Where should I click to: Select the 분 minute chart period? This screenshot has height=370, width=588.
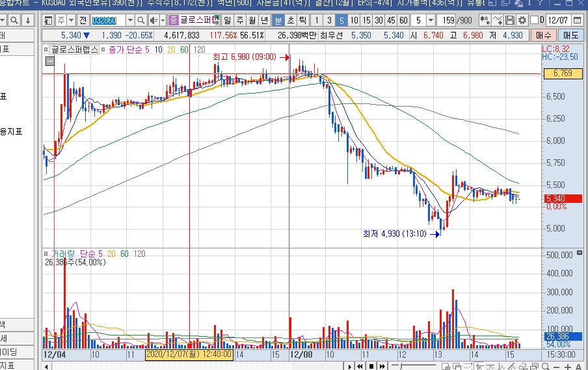(278, 20)
